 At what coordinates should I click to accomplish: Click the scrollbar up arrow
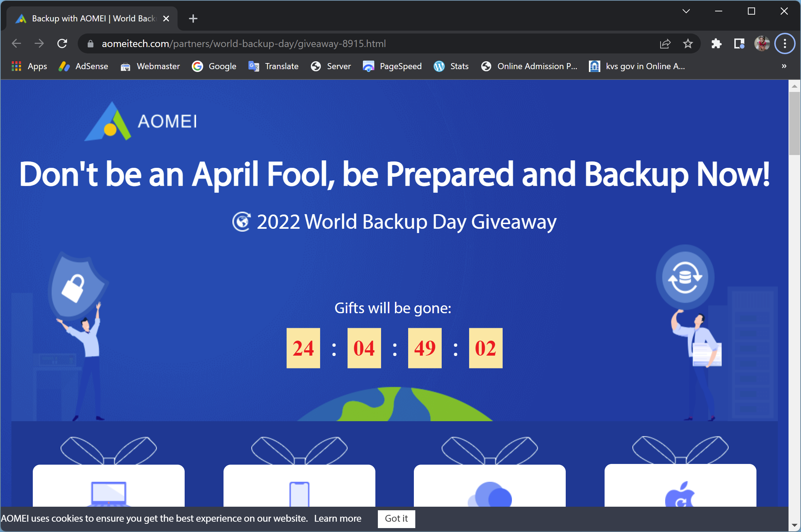pyautogui.click(x=795, y=86)
